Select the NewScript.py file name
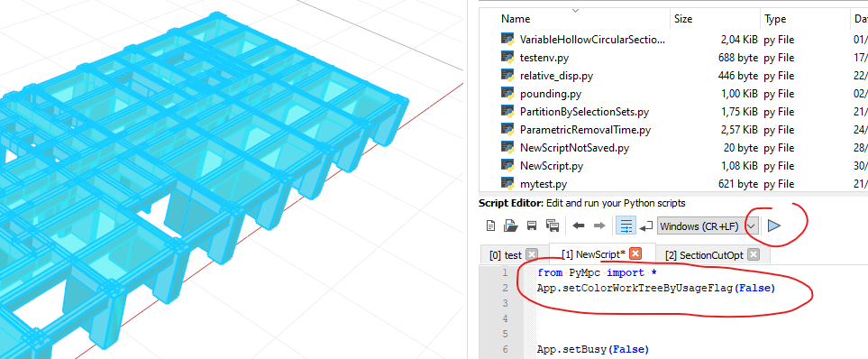868x359 pixels. point(552,166)
